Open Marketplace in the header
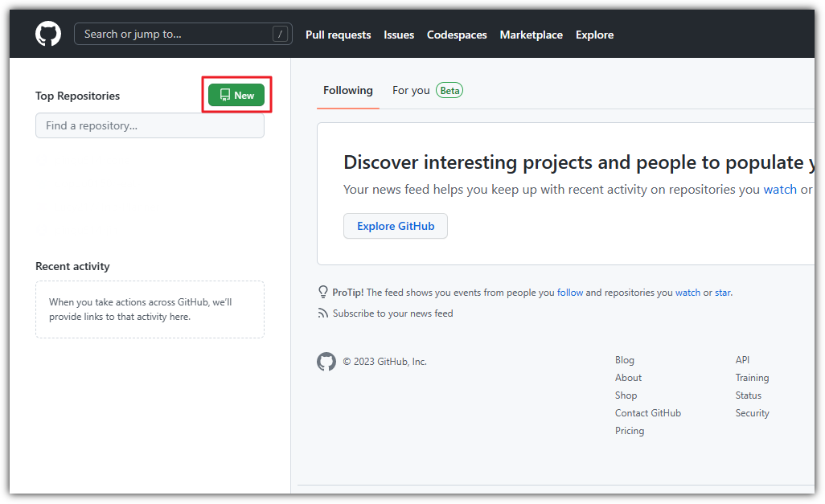The height and width of the screenshot is (504, 825). (x=532, y=35)
